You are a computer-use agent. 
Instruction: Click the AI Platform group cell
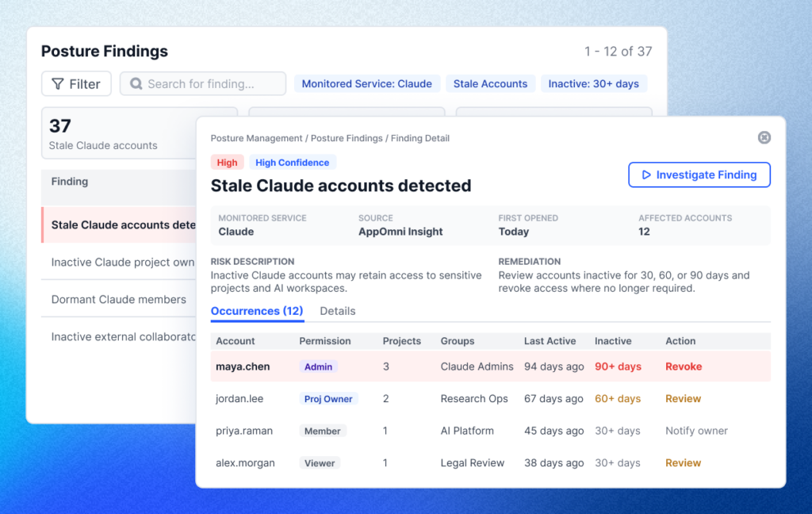[467, 431]
